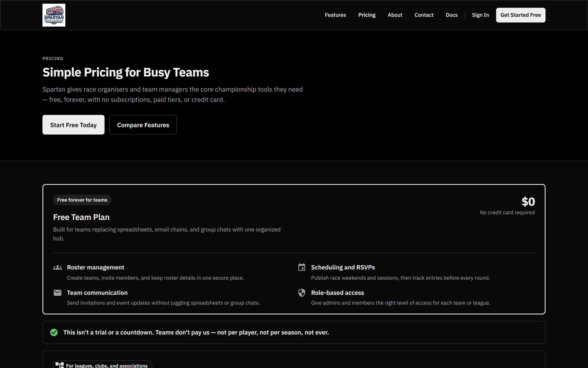Select Contact in the top navigation
Screen dimensions: 588x368
(x=424, y=15)
